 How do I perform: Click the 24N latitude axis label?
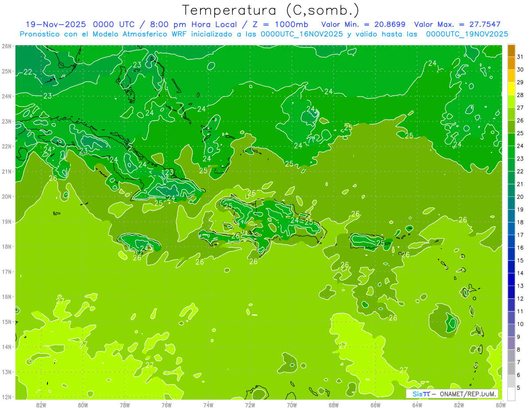[x=6, y=96]
